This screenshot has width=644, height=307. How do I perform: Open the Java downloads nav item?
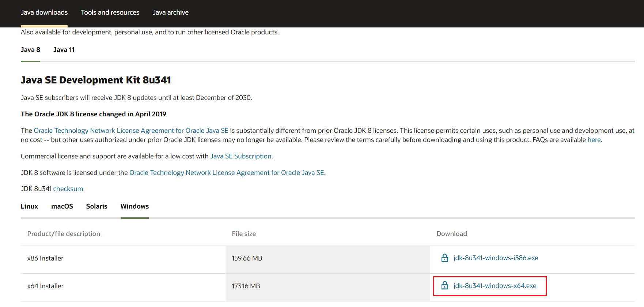coord(44,12)
